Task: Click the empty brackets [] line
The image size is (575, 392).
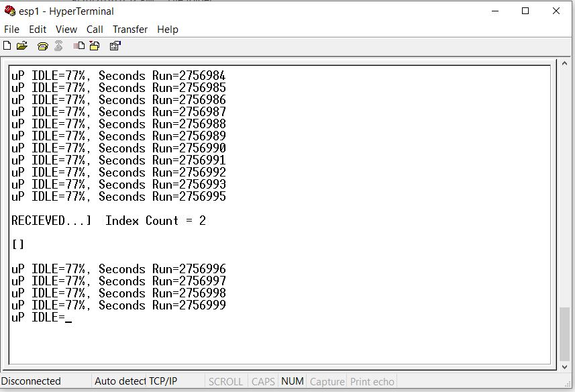Action: coord(18,244)
